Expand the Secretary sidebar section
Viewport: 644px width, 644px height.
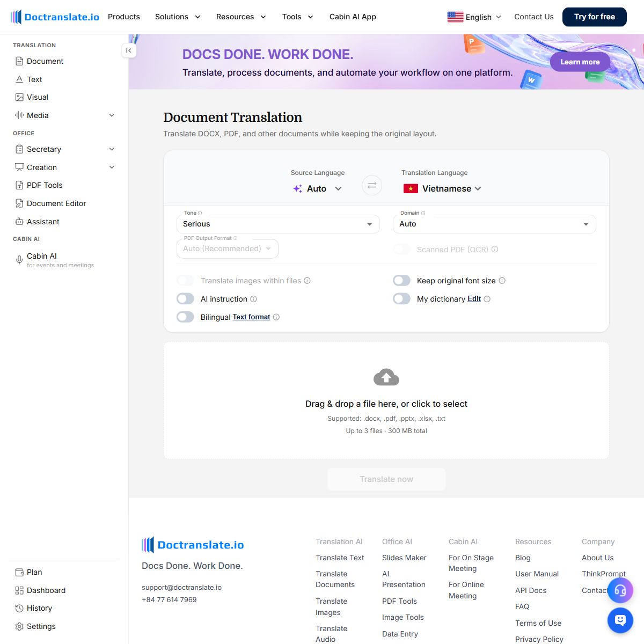[x=112, y=149]
